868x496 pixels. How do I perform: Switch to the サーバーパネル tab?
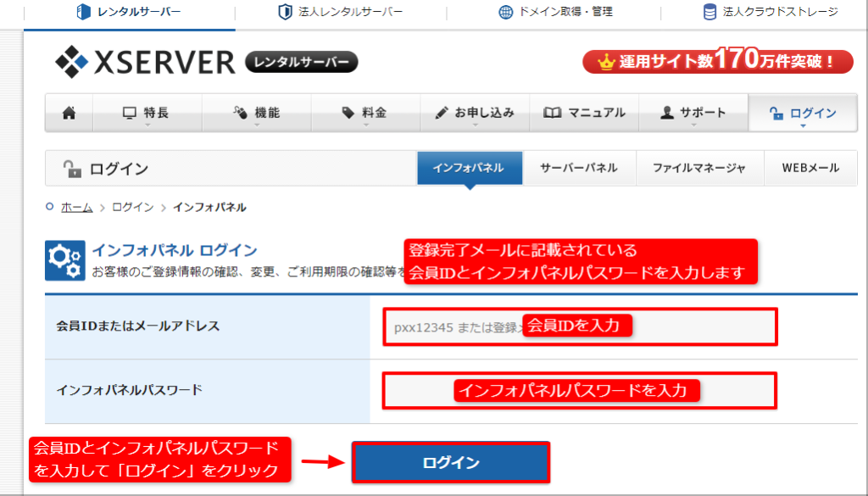(579, 168)
